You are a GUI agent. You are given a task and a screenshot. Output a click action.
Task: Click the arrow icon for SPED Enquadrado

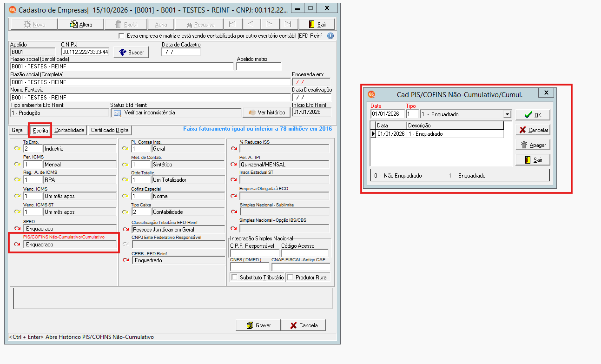(18, 229)
